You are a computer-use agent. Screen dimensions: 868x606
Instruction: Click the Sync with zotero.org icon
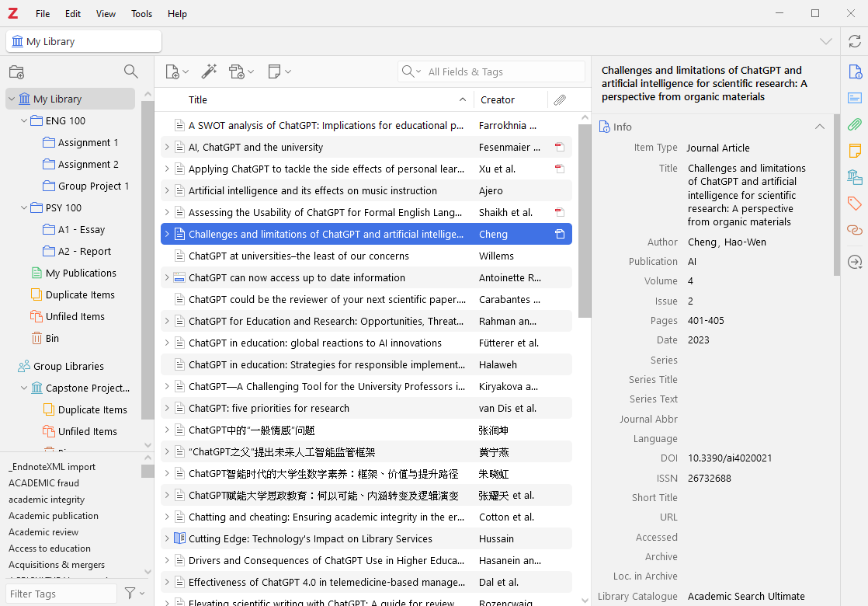point(854,41)
